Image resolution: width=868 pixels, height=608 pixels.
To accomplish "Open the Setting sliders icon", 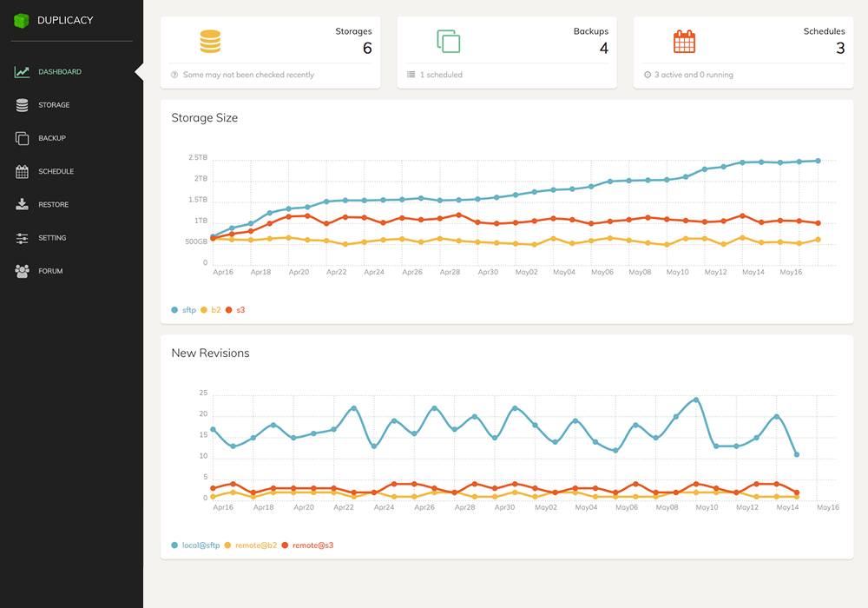I will pyautogui.click(x=23, y=238).
